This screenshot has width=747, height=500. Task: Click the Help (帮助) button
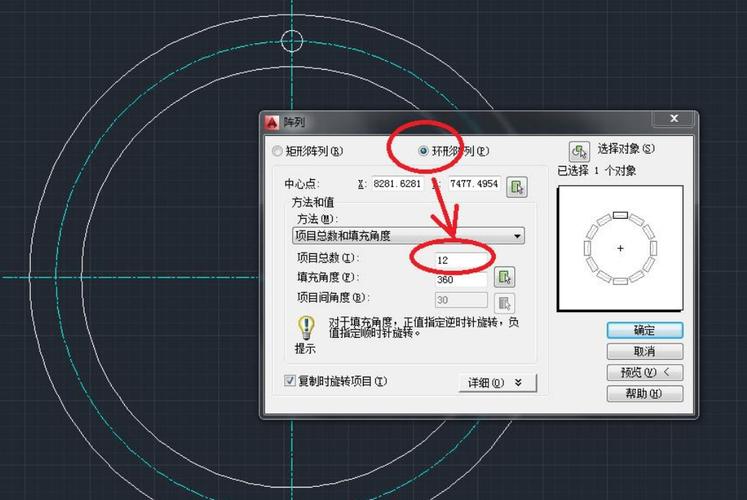coord(645,393)
